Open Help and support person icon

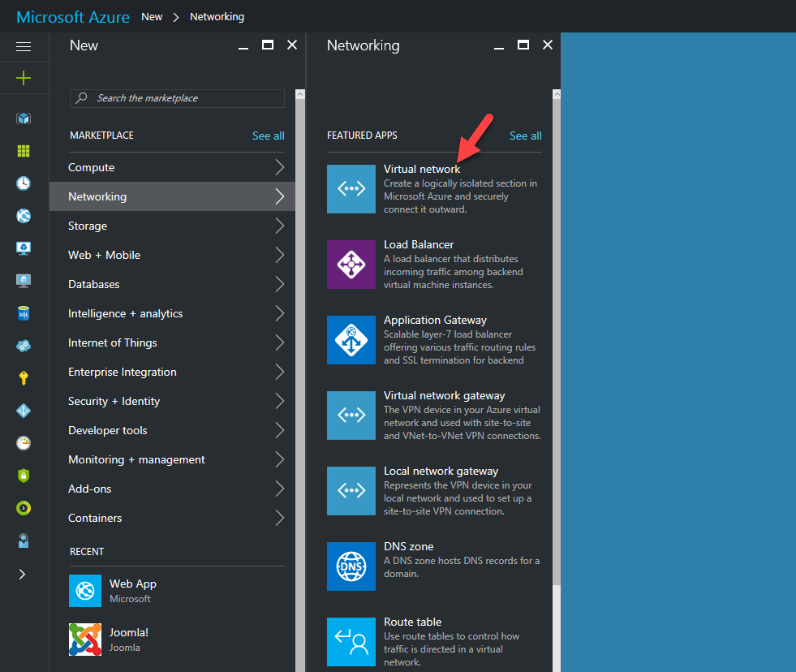click(x=24, y=541)
